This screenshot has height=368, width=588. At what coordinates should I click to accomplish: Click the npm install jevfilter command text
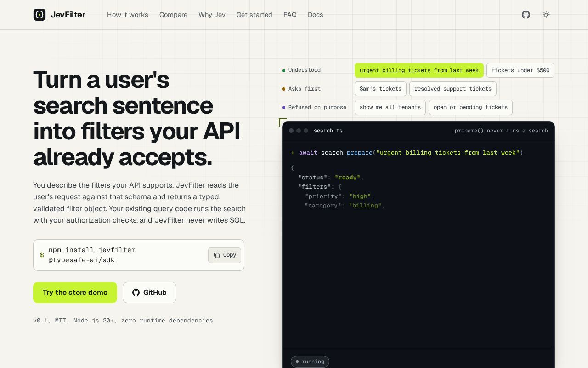click(92, 255)
